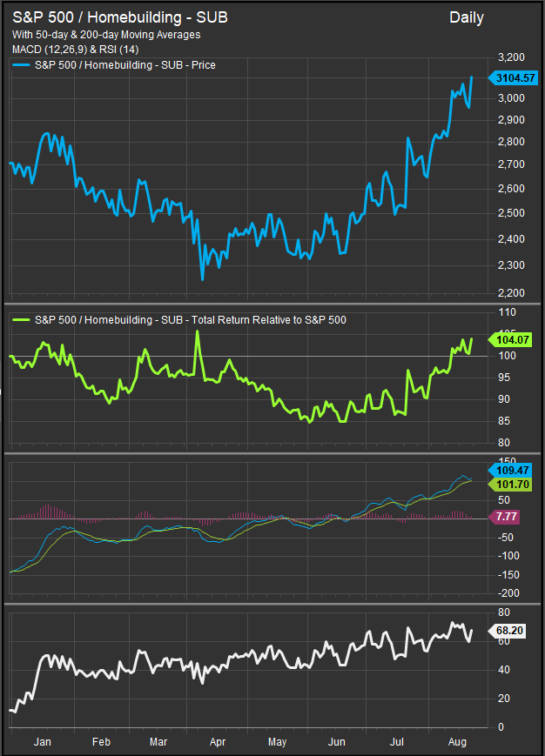Click the blue Price legend line swatch
Viewport: 545px width, 756px height.
tap(22, 65)
